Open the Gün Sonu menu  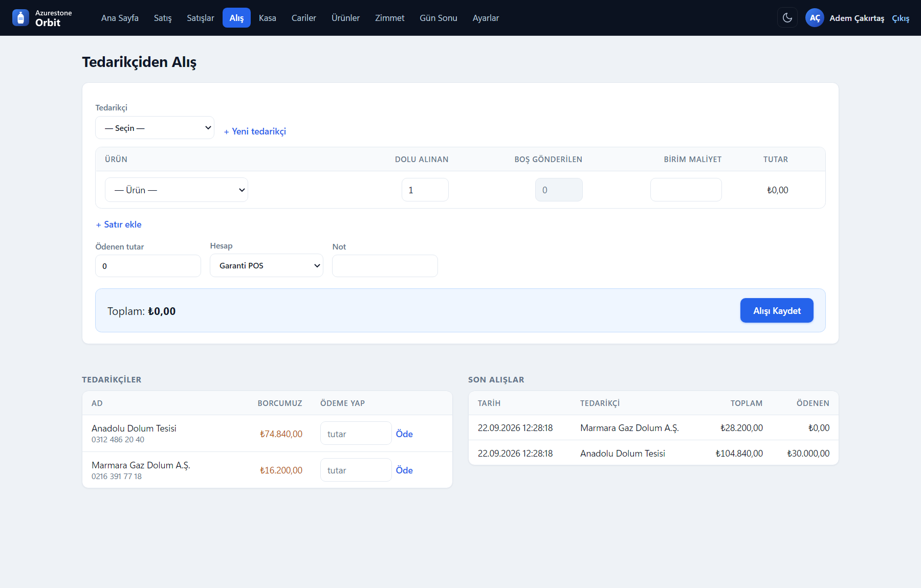pos(438,18)
